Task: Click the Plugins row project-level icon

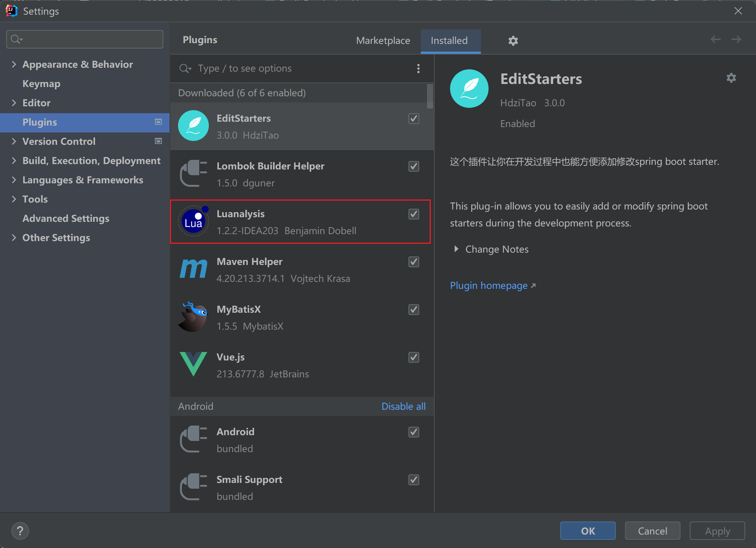Action: point(158,122)
